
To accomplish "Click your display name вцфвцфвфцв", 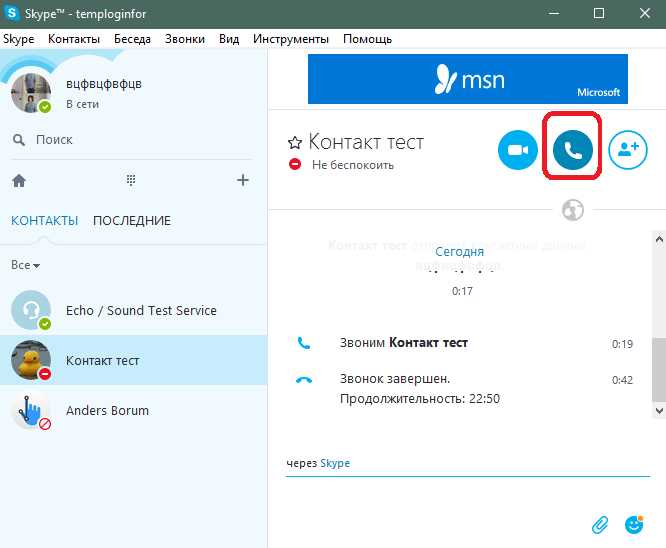I will (x=104, y=84).
